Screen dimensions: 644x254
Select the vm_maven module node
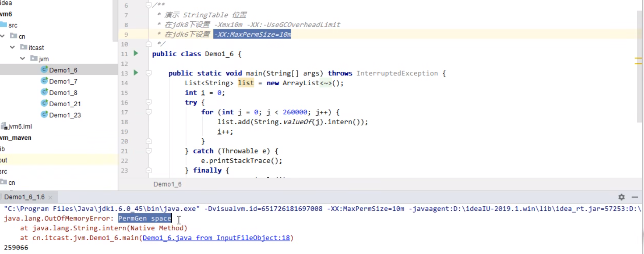click(16, 138)
